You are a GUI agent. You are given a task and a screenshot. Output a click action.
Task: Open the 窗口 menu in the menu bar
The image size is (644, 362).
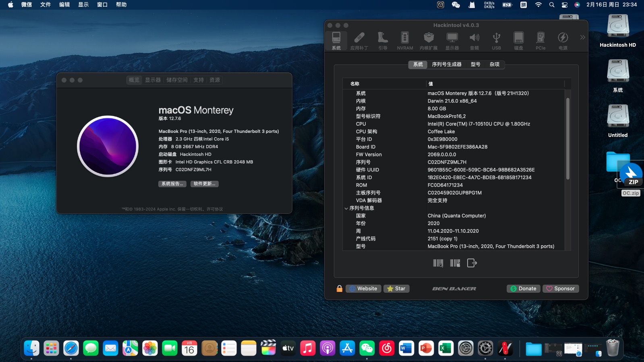coord(102,5)
